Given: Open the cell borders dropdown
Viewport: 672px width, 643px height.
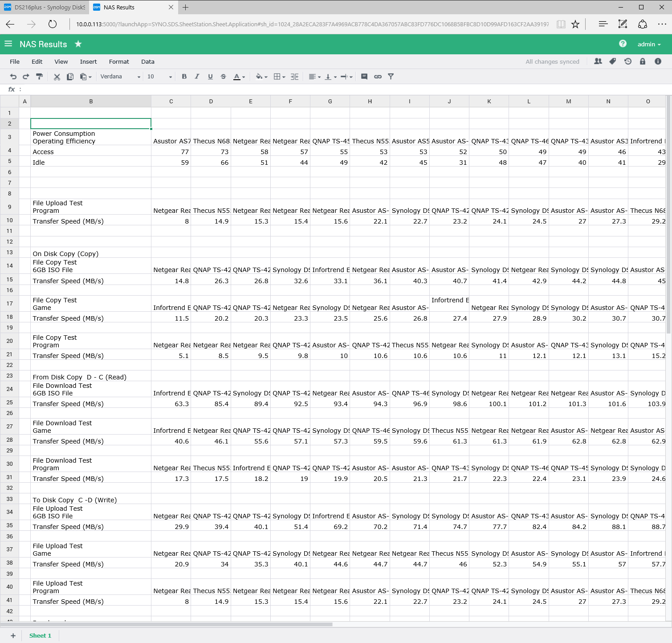Looking at the screenshot, I should (279, 77).
